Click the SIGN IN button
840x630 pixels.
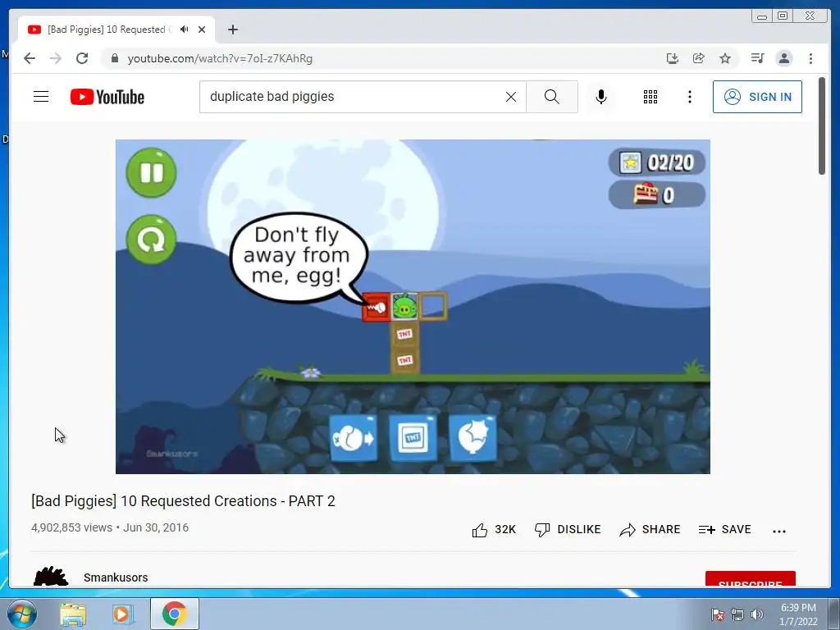tap(757, 97)
